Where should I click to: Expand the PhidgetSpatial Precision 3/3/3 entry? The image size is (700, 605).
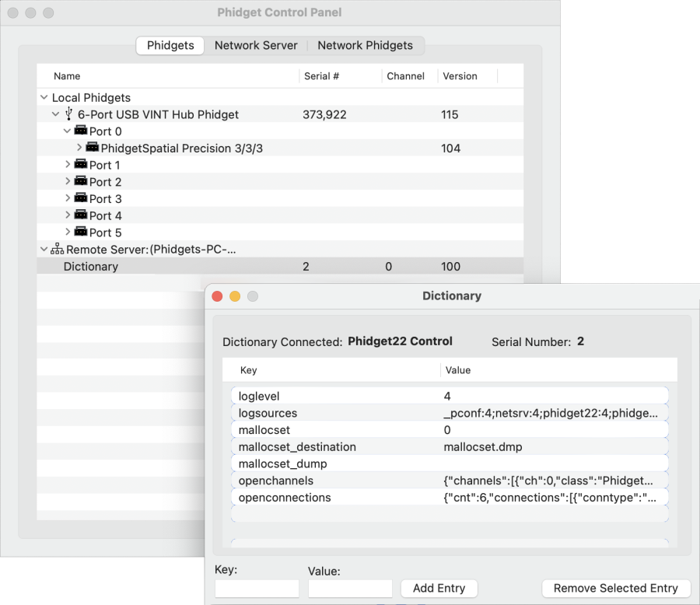point(79,148)
